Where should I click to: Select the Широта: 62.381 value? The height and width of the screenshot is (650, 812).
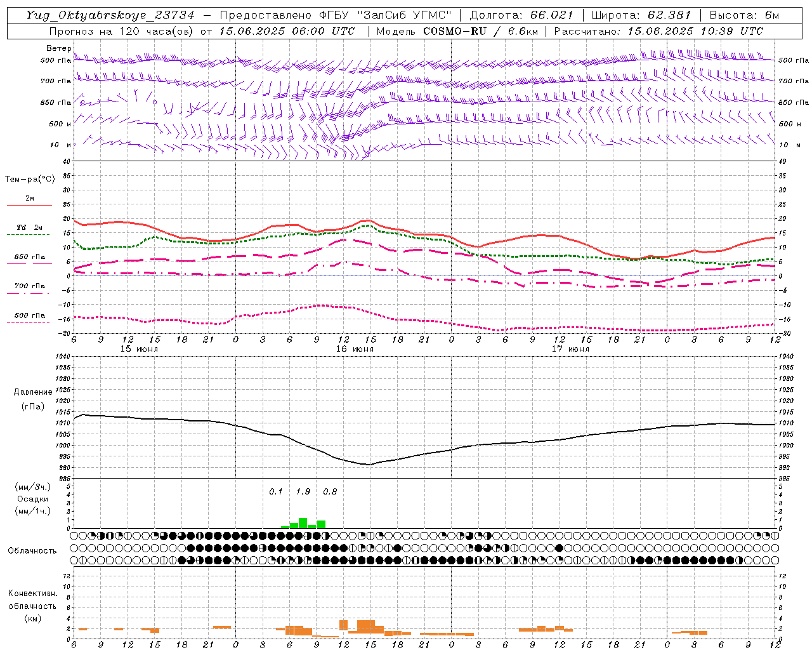641,15
